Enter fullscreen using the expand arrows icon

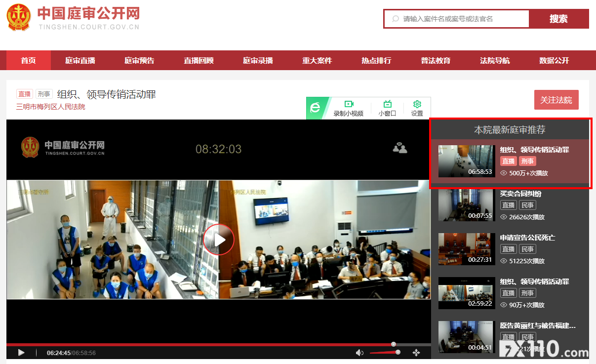click(x=416, y=353)
